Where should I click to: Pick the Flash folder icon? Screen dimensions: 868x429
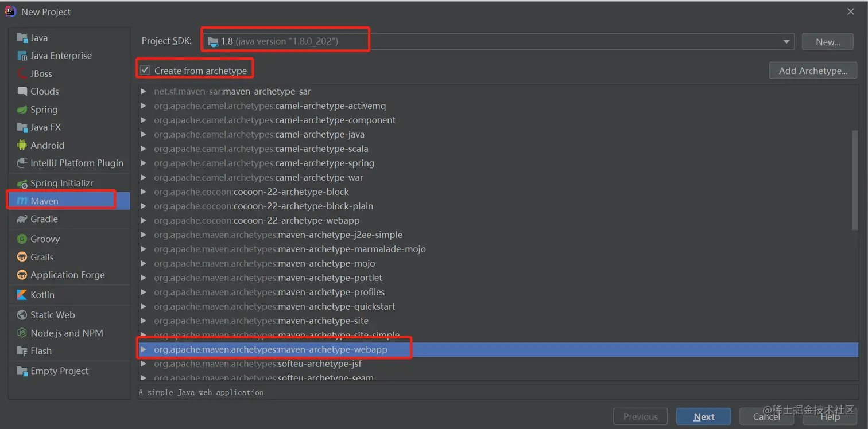coord(22,351)
